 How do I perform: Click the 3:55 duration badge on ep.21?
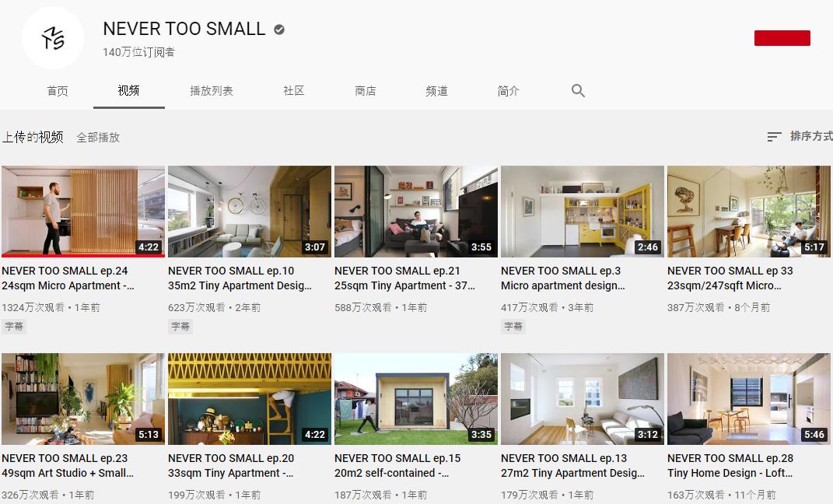[x=481, y=247]
